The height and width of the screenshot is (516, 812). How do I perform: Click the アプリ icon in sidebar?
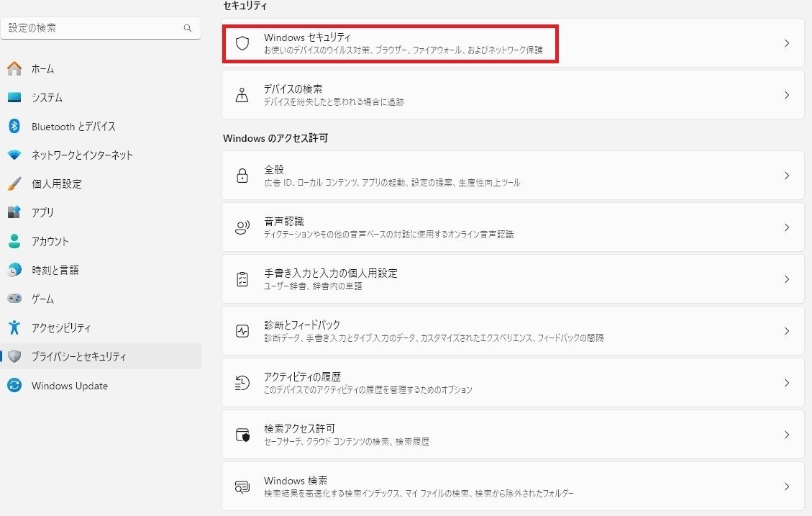click(14, 212)
